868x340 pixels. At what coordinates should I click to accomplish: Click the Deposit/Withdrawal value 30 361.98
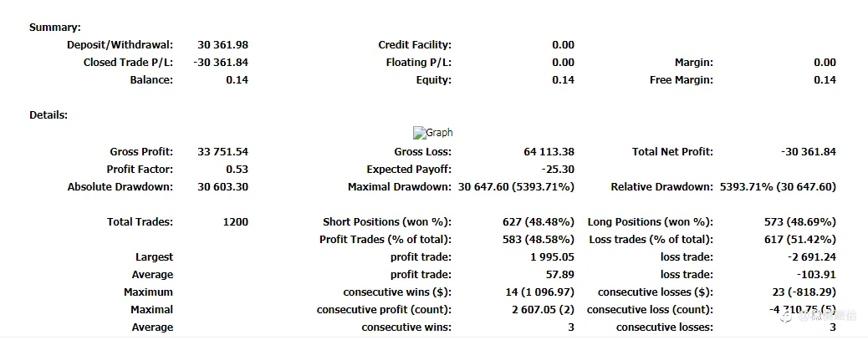point(222,45)
